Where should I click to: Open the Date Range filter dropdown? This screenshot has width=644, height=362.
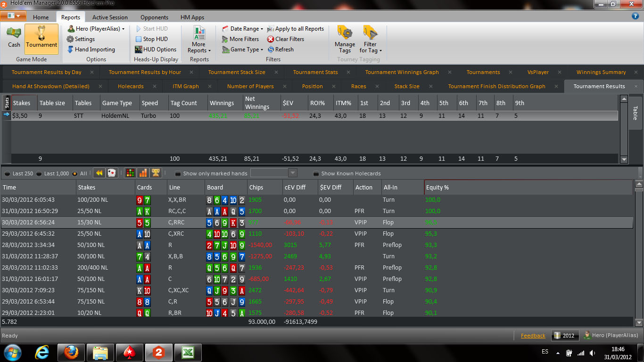point(242,29)
